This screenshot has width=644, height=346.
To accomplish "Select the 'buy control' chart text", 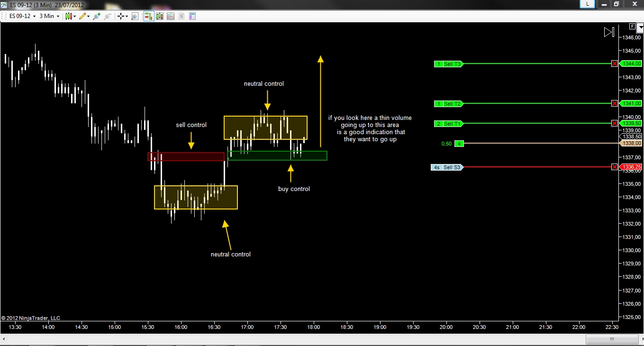I will click(x=294, y=189).
